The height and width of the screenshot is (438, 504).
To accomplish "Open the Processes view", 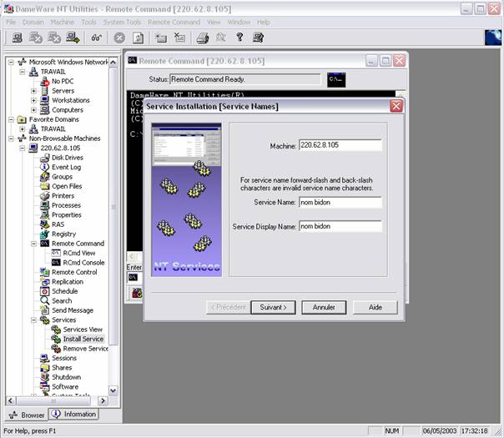I will [x=66, y=205].
